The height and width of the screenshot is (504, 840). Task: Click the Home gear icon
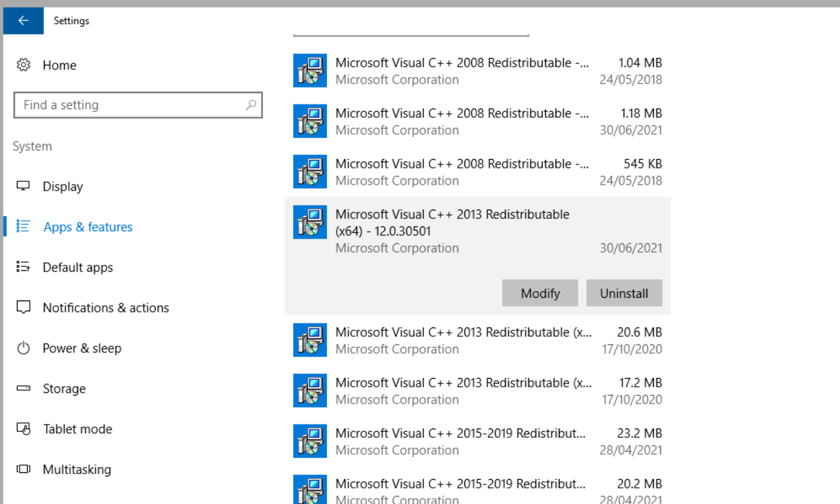point(24,65)
